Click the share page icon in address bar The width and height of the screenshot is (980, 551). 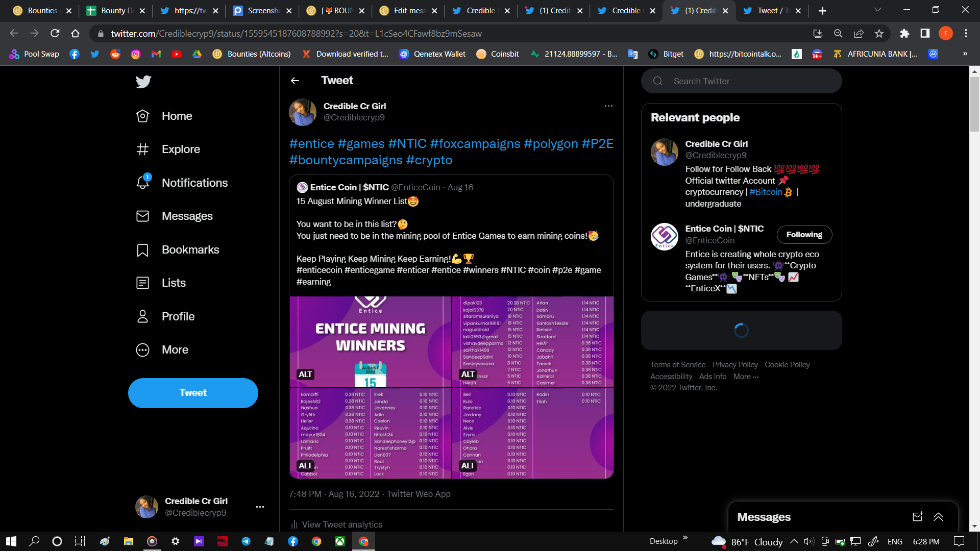point(859,33)
